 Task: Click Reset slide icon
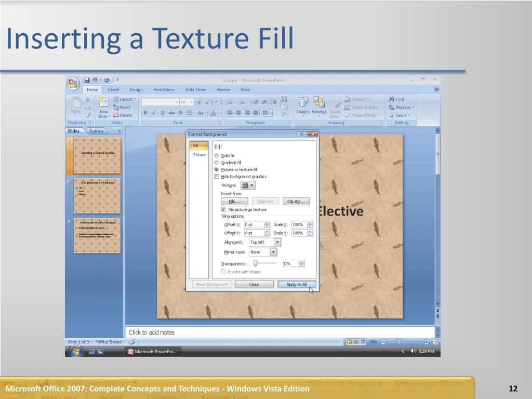(x=116, y=107)
